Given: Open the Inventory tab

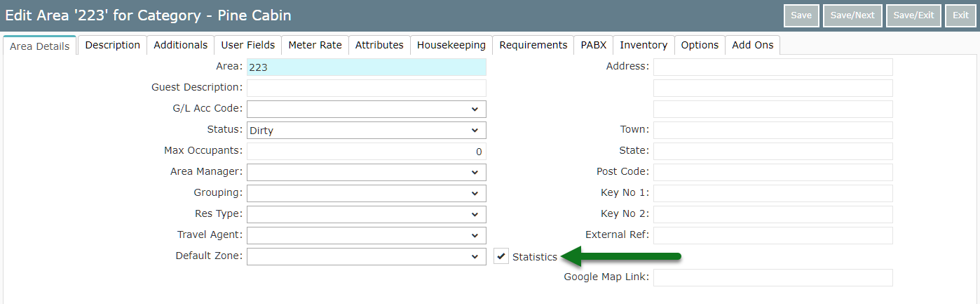Looking at the screenshot, I should tap(644, 45).
